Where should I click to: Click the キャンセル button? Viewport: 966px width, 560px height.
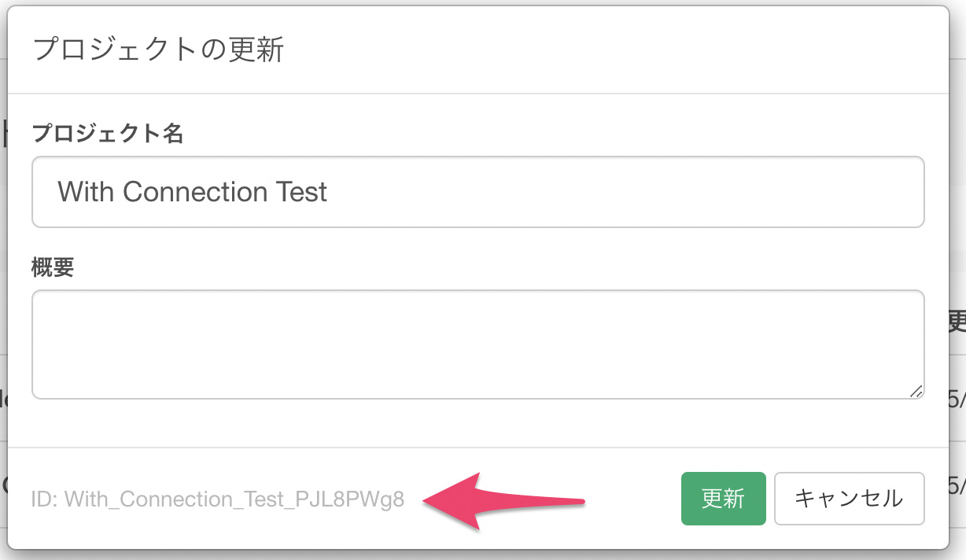click(849, 499)
